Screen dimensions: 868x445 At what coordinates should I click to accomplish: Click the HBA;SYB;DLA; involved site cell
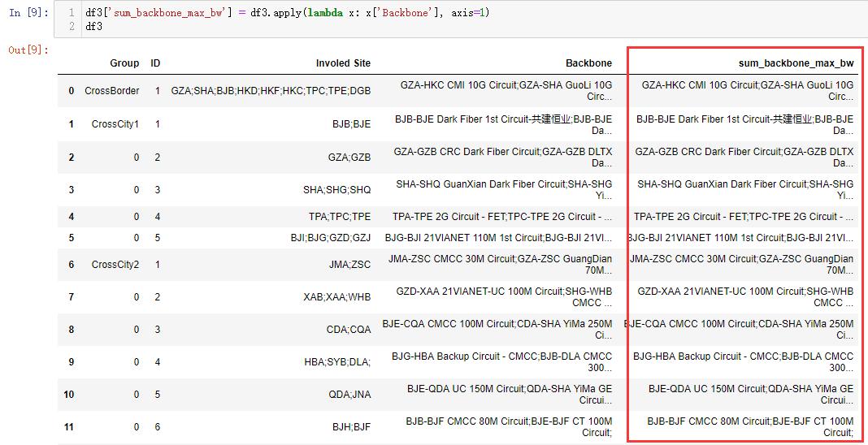pyautogui.click(x=337, y=362)
